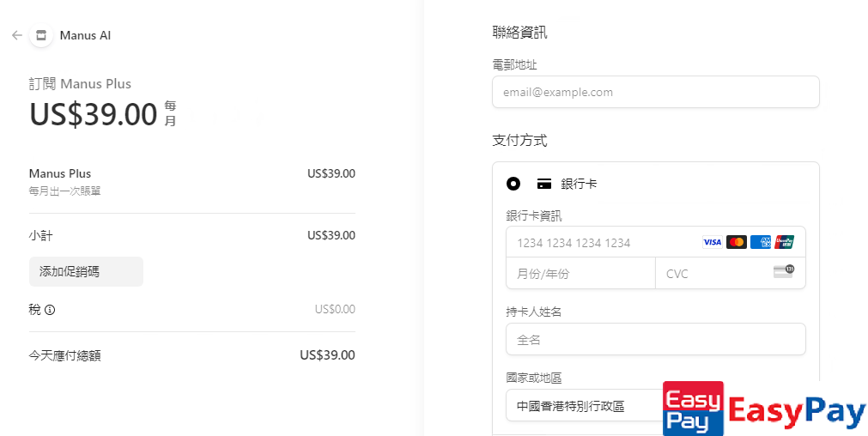Screen dimensions: 868x436
Task: Focus the 持卡人姓名 full name field
Action: pos(655,339)
